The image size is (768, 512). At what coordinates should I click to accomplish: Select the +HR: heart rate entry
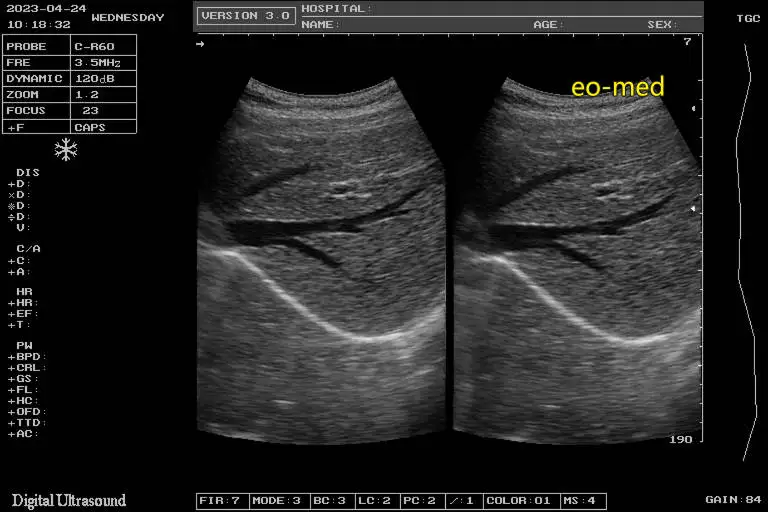pyautogui.click(x=23, y=303)
